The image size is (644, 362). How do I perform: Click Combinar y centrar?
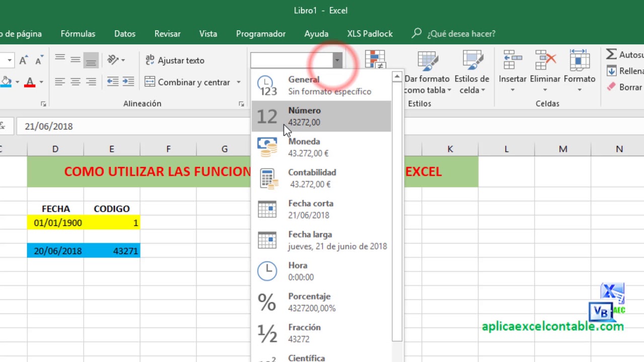[187, 82]
